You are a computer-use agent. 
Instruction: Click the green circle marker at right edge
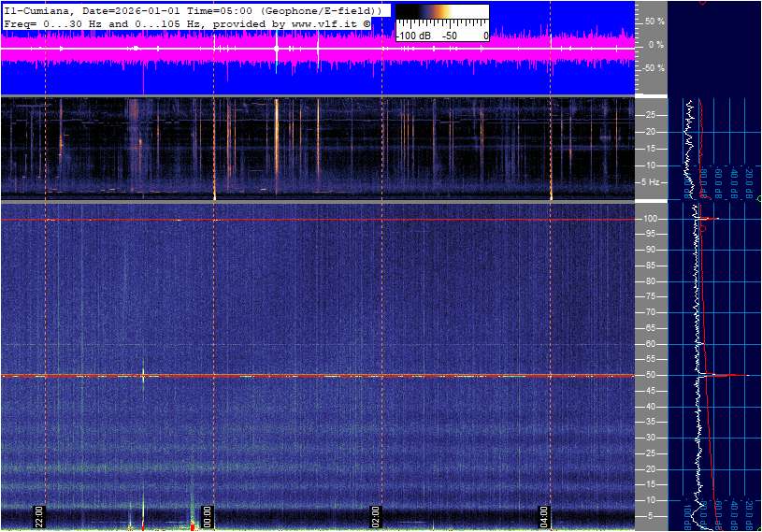[758, 198]
